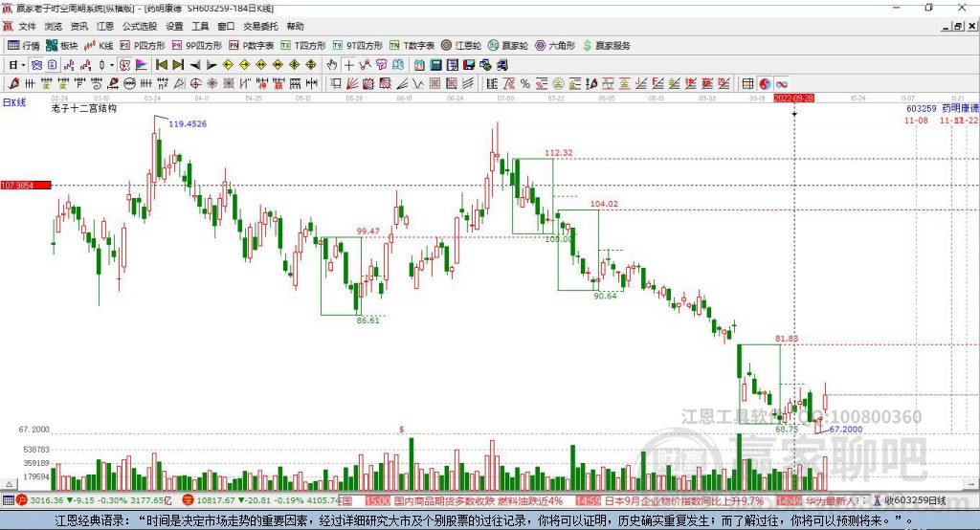Open 赢家服务 service link
Viewport: 980px width, 530px height.
click(606, 46)
